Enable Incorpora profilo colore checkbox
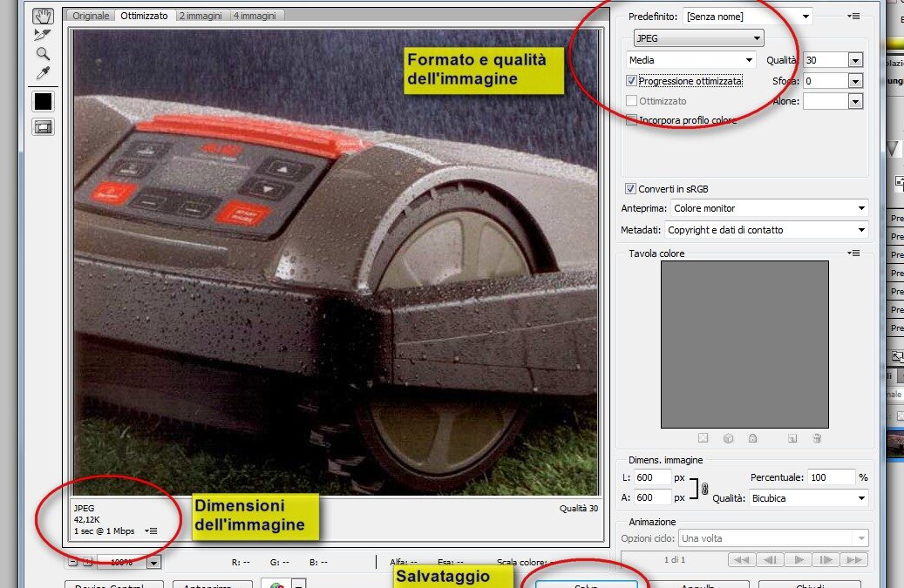Image resolution: width=904 pixels, height=588 pixels. click(x=631, y=120)
